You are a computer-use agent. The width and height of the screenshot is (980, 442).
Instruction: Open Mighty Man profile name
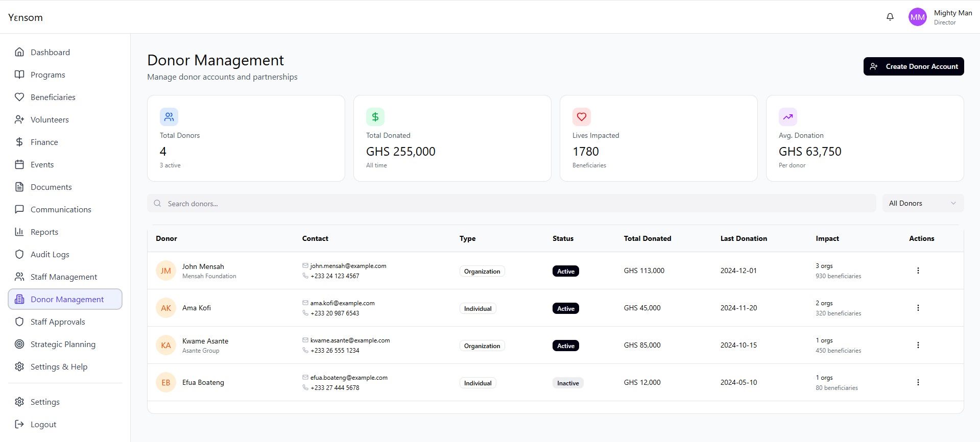click(953, 13)
